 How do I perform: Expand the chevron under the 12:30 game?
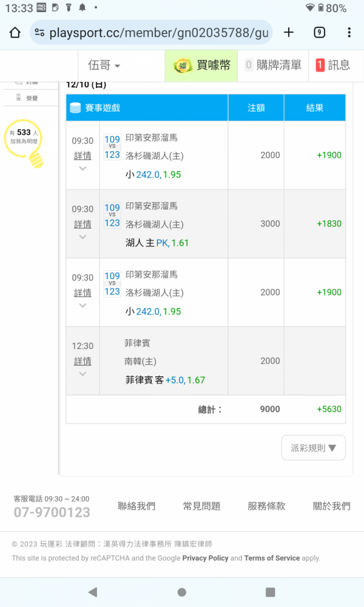[x=83, y=374]
